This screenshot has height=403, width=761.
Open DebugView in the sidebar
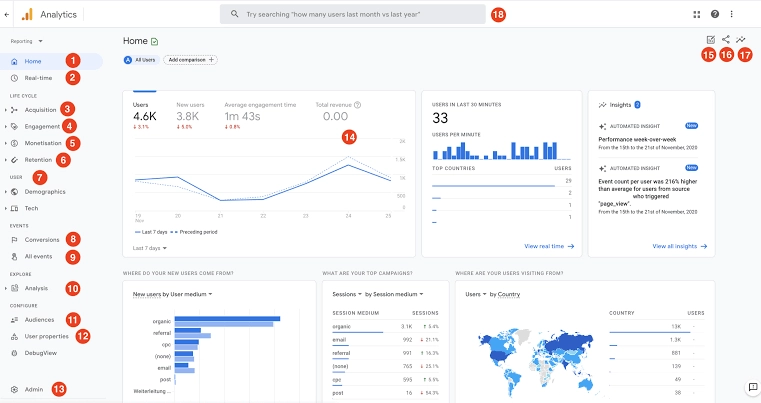(41, 353)
